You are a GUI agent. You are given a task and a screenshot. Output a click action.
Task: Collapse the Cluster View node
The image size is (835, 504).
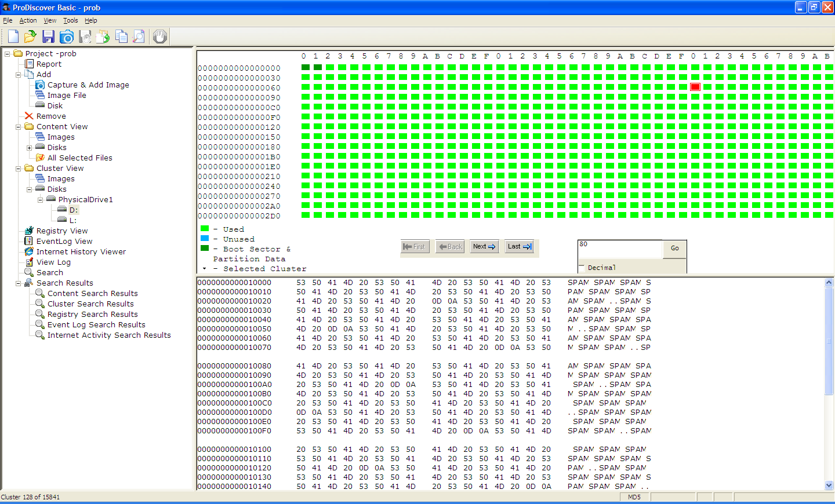[x=19, y=169]
